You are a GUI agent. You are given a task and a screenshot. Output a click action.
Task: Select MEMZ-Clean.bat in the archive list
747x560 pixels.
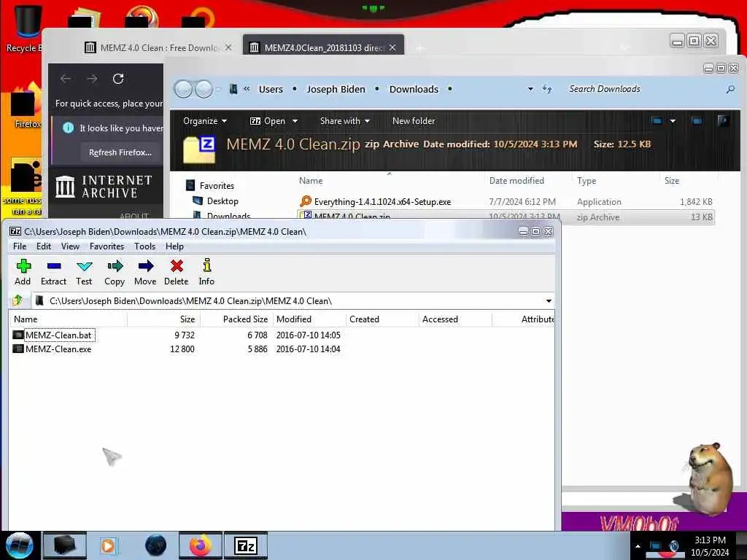tap(58, 335)
